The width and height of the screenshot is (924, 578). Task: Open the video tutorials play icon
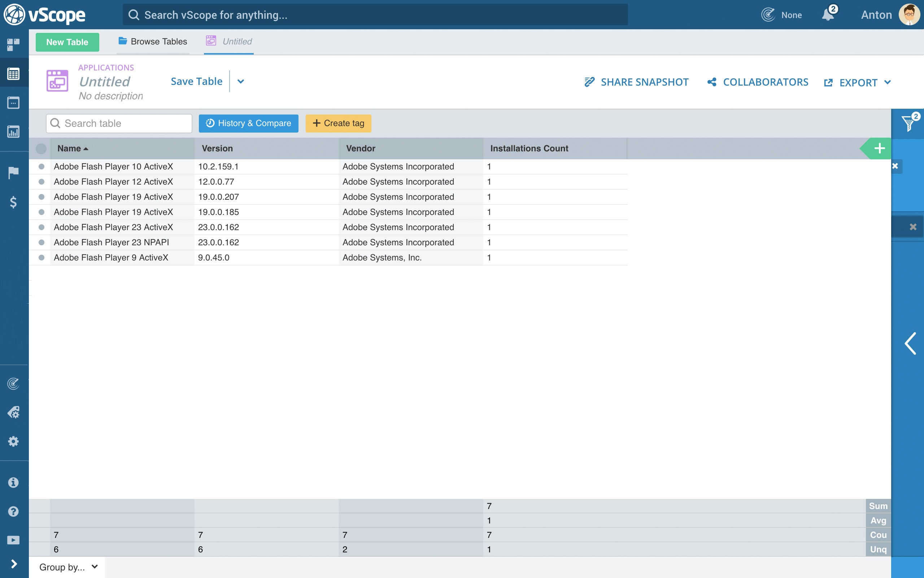pyautogui.click(x=13, y=540)
